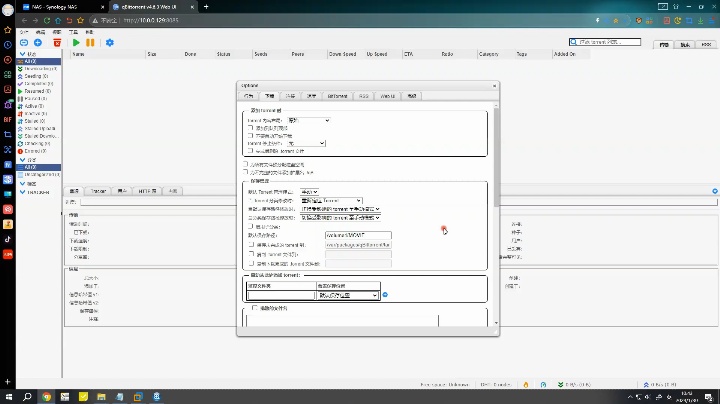Toggle the do not start download automatically checkbox
The image size is (720, 404).
click(x=250, y=135)
